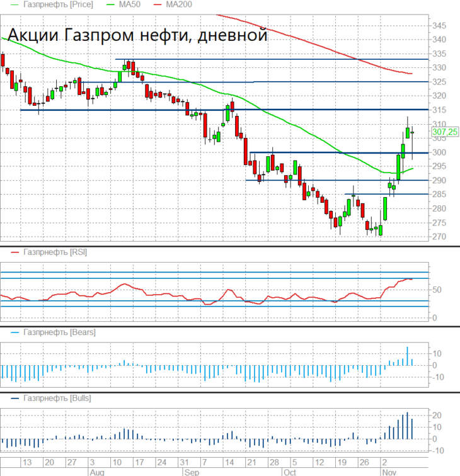Viewport: 460px width, 476px height.
Task: Click the Sep month label
Action: [x=192, y=472]
